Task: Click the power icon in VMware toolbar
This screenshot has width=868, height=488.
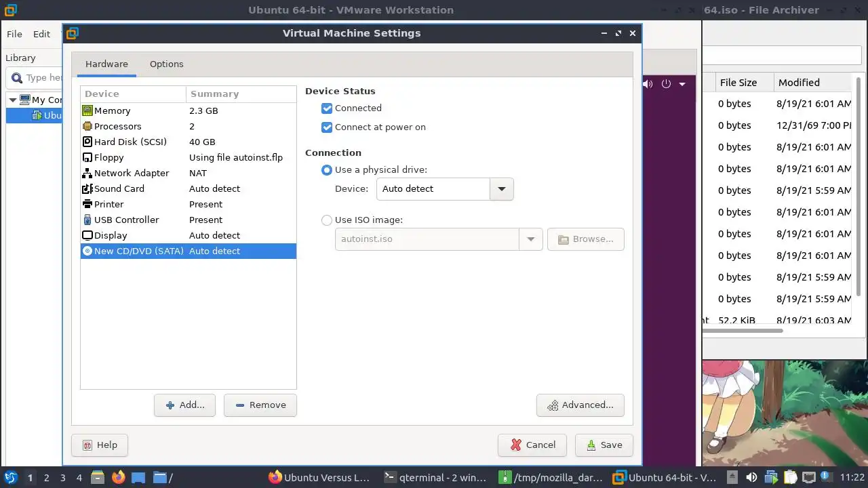Action: click(666, 84)
